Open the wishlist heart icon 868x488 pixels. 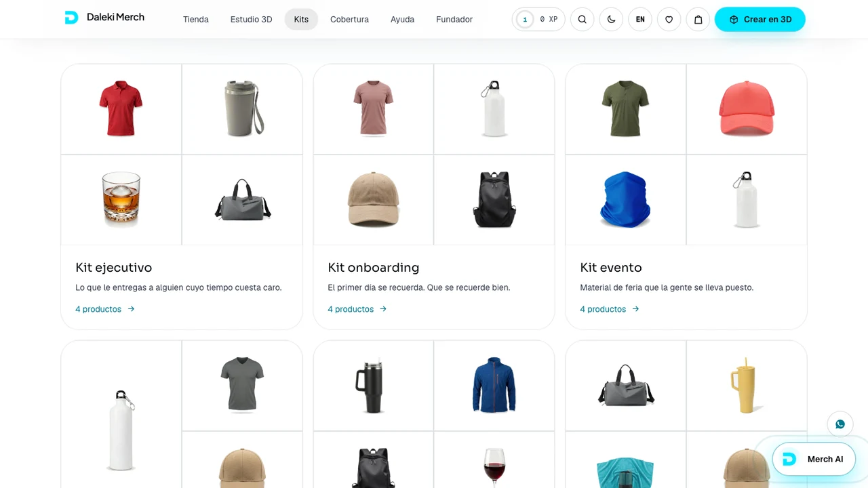[x=669, y=20]
